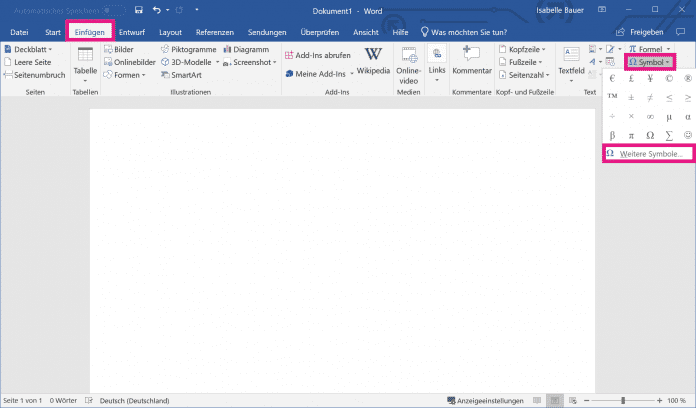Switch to the Entwurf tab
The image size is (696, 408).
point(132,32)
